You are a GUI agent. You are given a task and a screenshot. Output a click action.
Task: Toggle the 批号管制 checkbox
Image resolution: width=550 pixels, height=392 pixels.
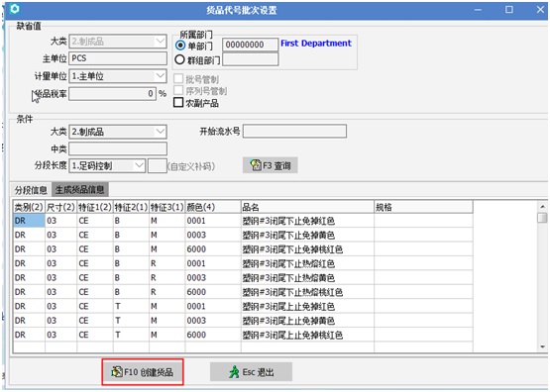pos(178,78)
